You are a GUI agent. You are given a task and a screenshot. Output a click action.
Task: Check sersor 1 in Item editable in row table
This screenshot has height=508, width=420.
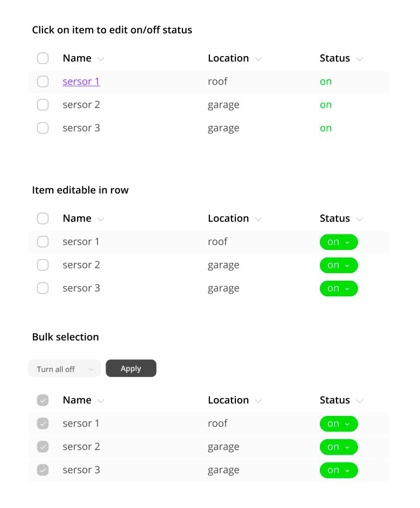click(43, 242)
